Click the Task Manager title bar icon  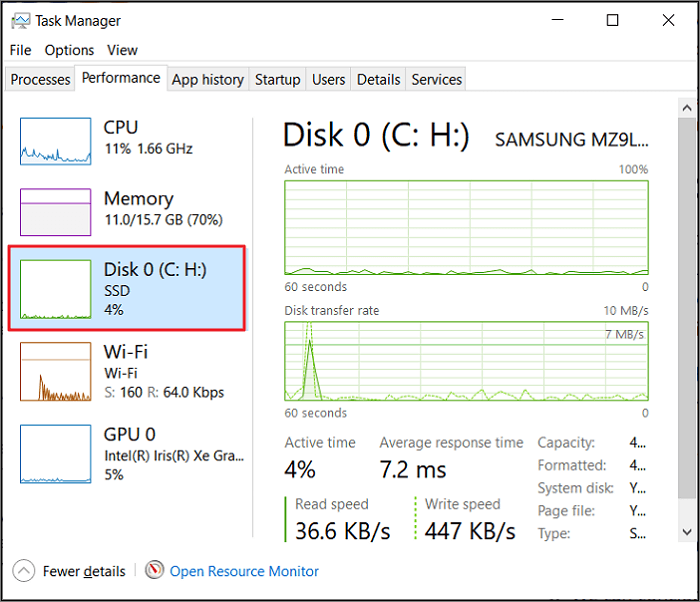[x=20, y=20]
